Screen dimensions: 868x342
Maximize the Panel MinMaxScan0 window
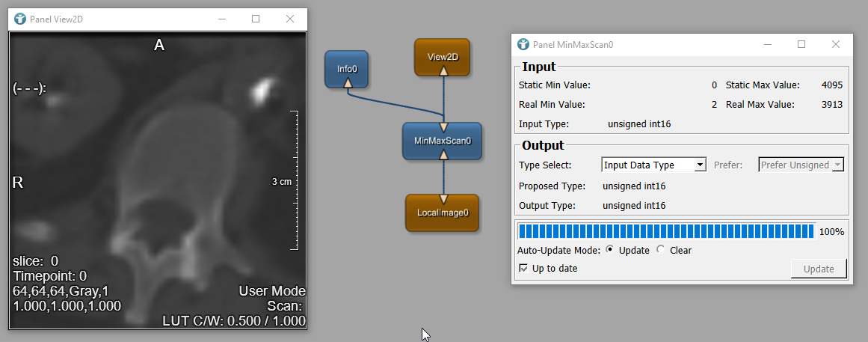[801, 44]
